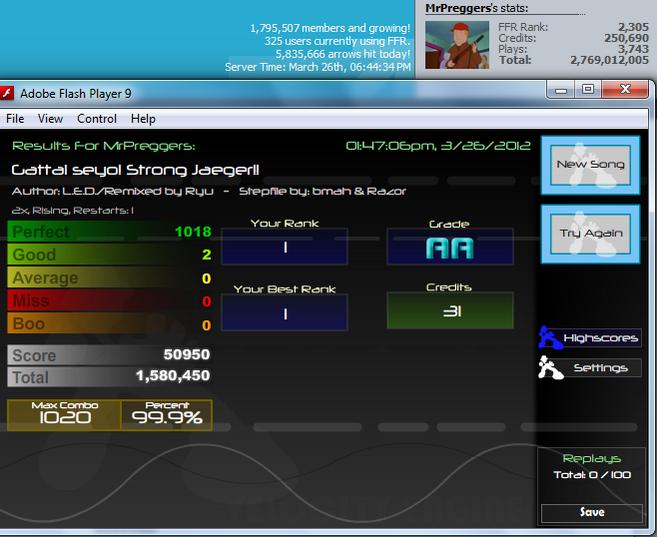Click the red Flash Player logo icon
Image resolution: width=657 pixels, height=537 pixels.
[6, 93]
